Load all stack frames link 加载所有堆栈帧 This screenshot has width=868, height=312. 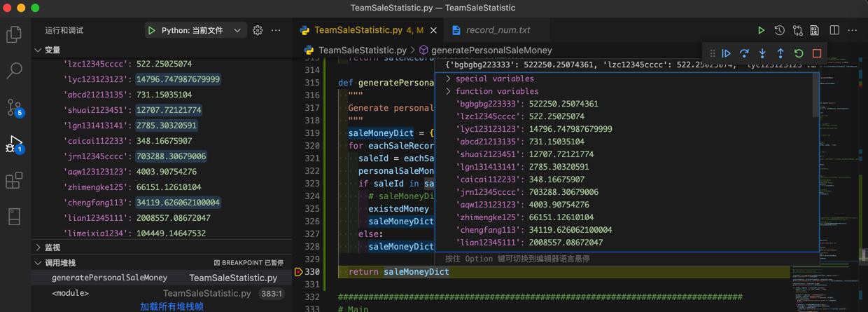click(171, 306)
